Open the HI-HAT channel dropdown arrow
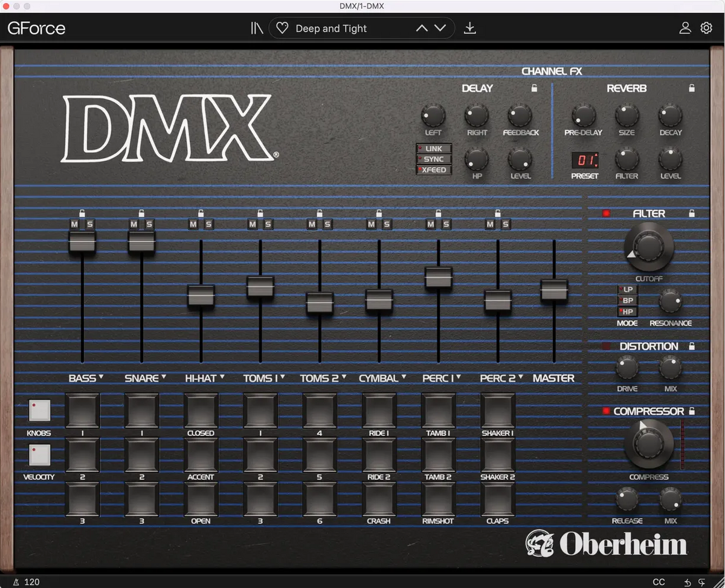 point(222,377)
